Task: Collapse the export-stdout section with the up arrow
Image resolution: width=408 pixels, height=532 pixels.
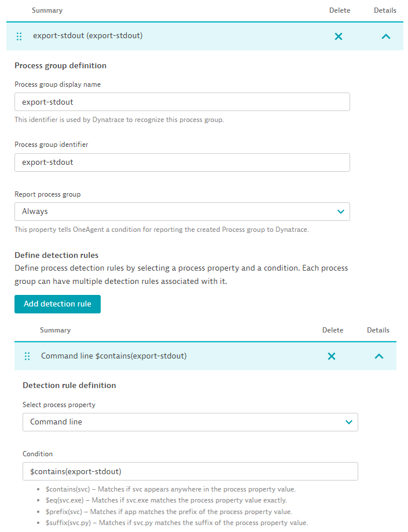Action: coord(385,36)
